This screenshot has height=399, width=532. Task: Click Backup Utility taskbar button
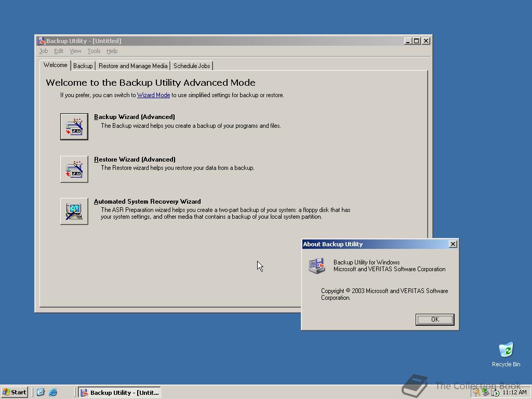[x=120, y=393]
